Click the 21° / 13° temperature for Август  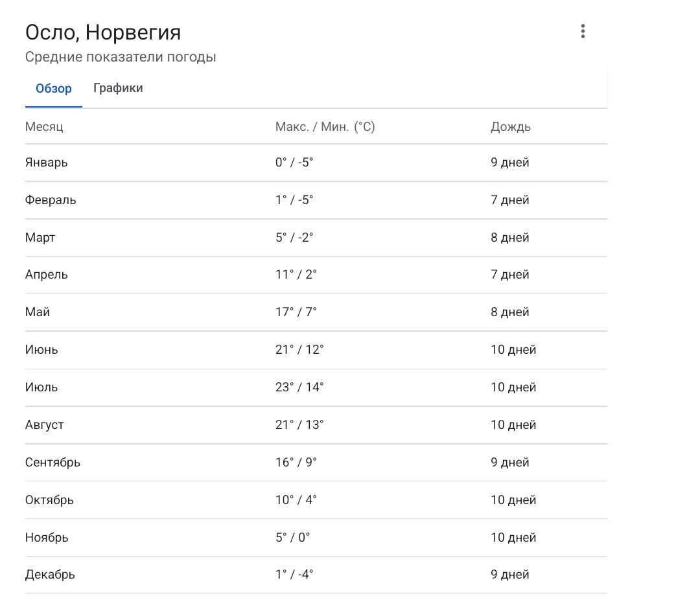point(299,425)
